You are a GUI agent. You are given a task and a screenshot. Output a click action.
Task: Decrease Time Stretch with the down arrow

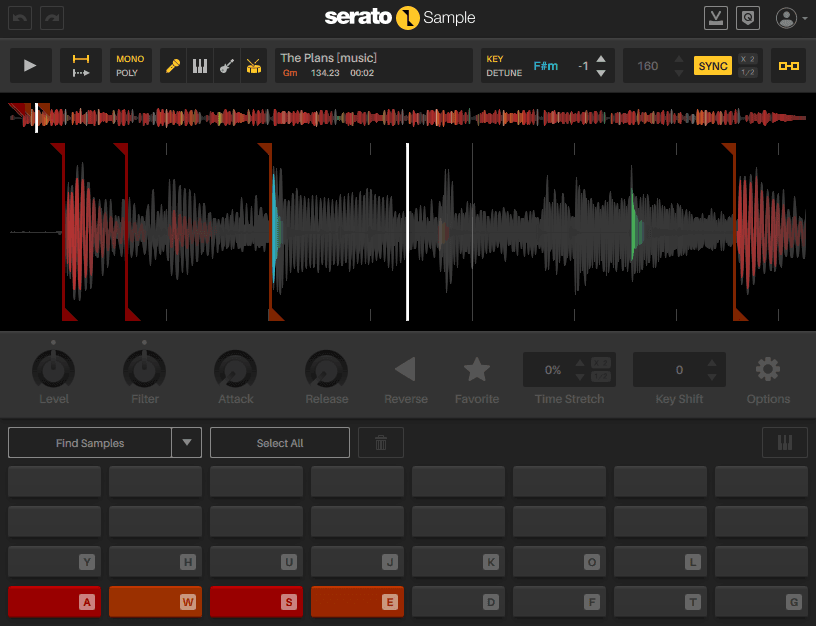[x=580, y=377]
